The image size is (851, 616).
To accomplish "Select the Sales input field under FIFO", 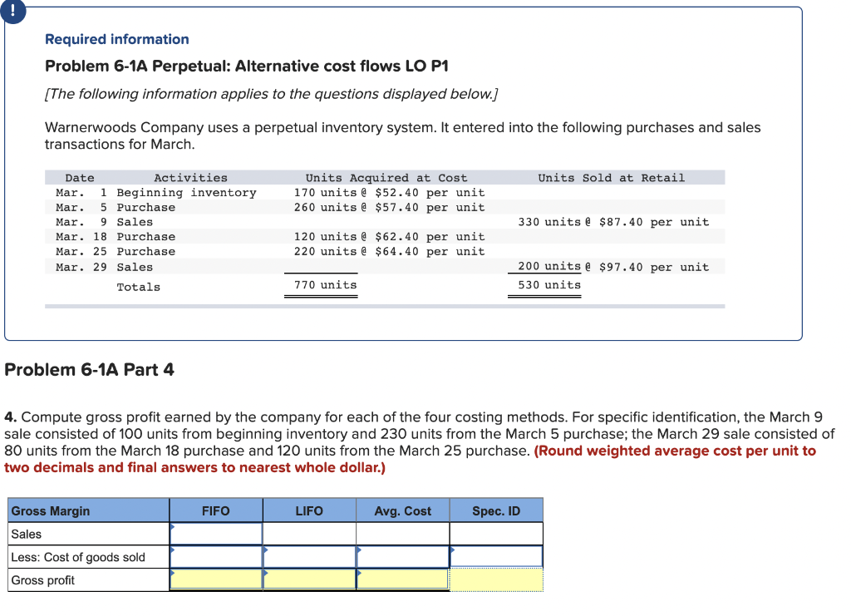I will pyautogui.click(x=216, y=533).
